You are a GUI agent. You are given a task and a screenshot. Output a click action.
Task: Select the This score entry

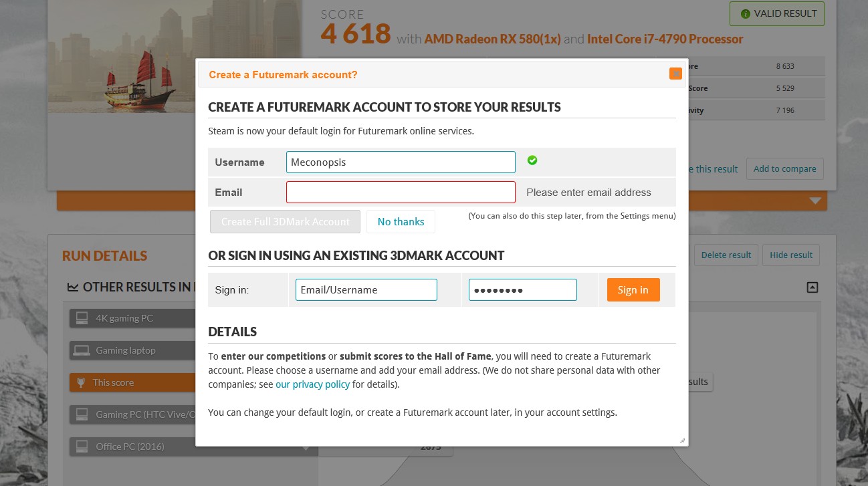(132, 382)
